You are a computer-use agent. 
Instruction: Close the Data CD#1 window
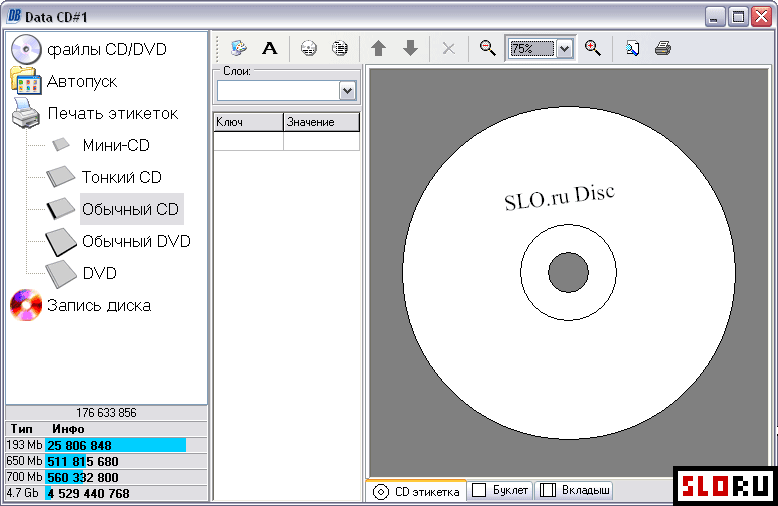coord(761,17)
